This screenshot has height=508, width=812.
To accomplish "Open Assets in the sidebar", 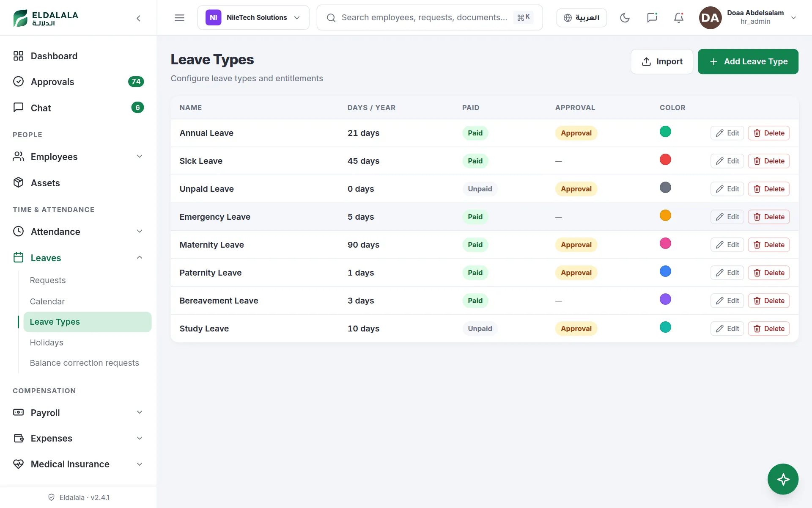I will [78, 182].
